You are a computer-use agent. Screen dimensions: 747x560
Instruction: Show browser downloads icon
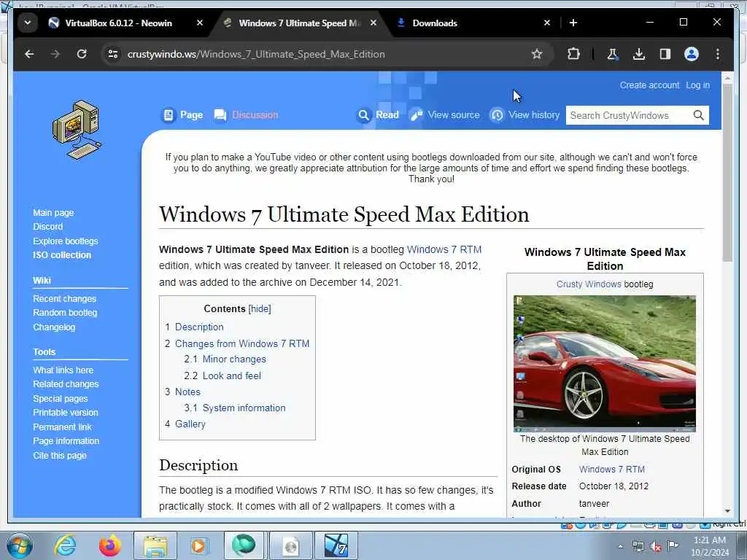coord(639,54)
